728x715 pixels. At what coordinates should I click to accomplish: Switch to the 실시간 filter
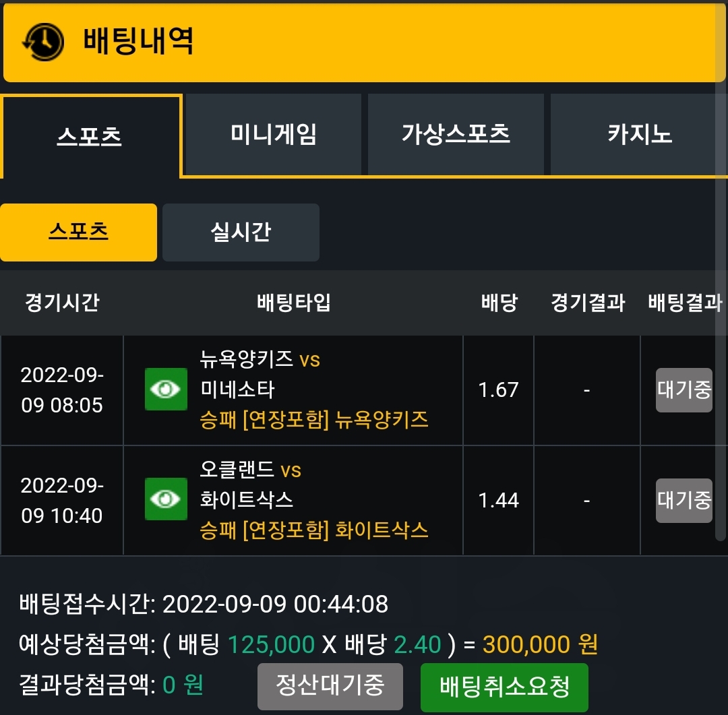(x=241, y=232)
